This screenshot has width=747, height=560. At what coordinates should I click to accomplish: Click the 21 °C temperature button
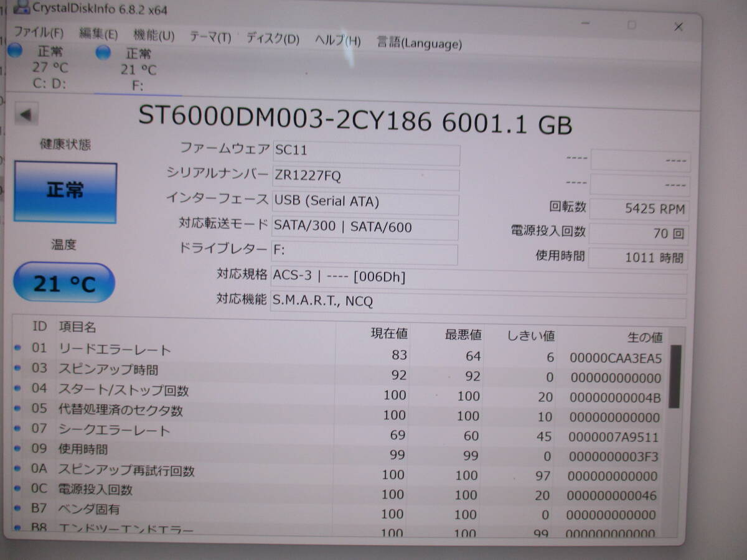pos(64,284)
